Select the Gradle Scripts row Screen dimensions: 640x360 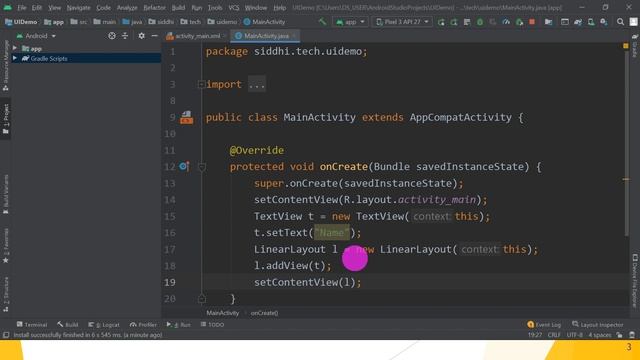[86, 58]
